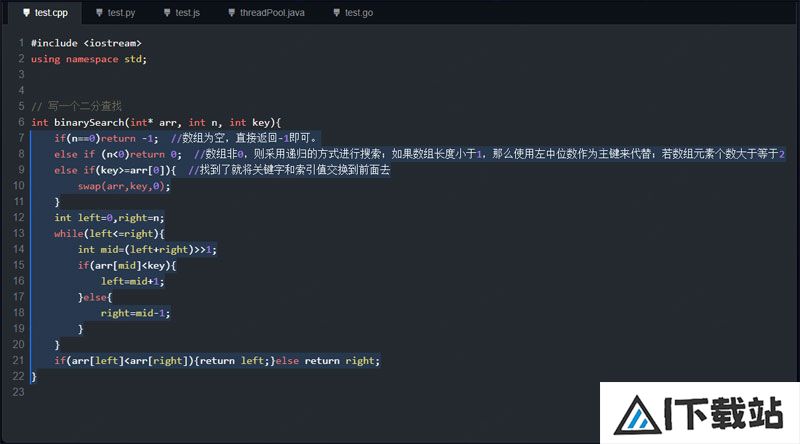The image size is (800, 444).
Task: Click line number 1 in the gutter
Action: pos(21,43)
